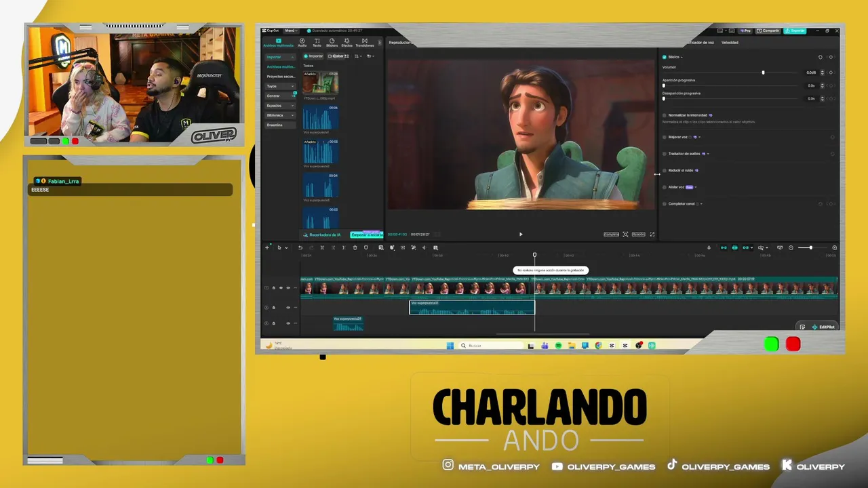The height and width of the screenshot is (488, 868).
Task: Open the EditPilot assistant button
Action: (x=823, y=327)
